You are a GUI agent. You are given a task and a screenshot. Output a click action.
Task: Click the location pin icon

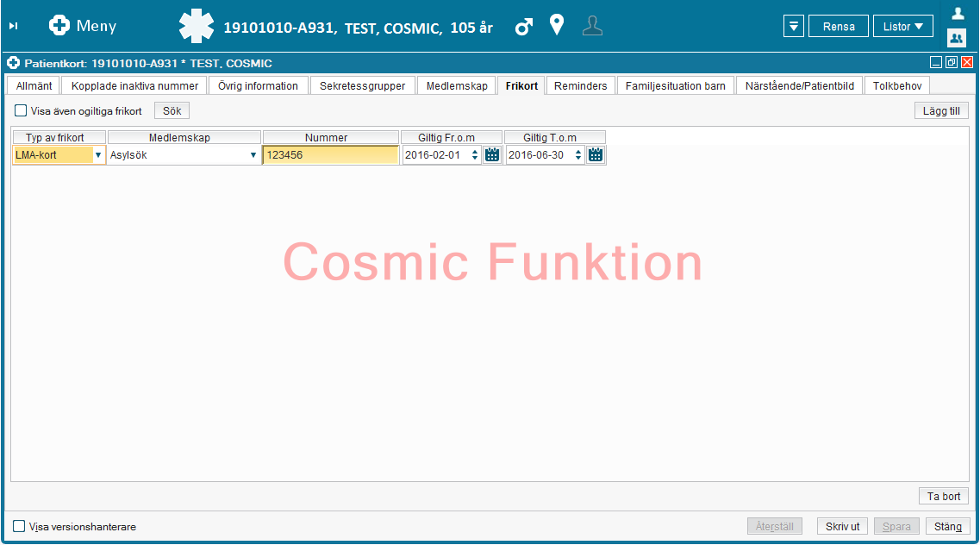(x=557, y=25)
